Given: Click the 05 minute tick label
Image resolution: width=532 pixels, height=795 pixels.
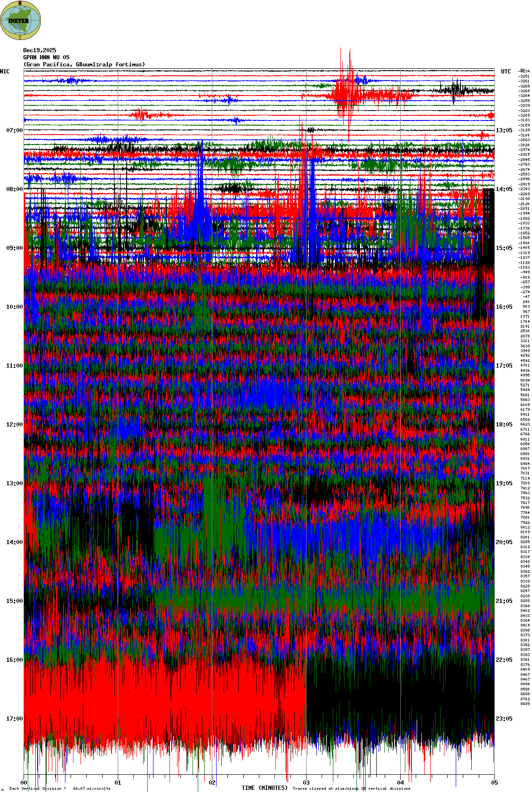Looking at the screenshot, I should coord(494,783).
